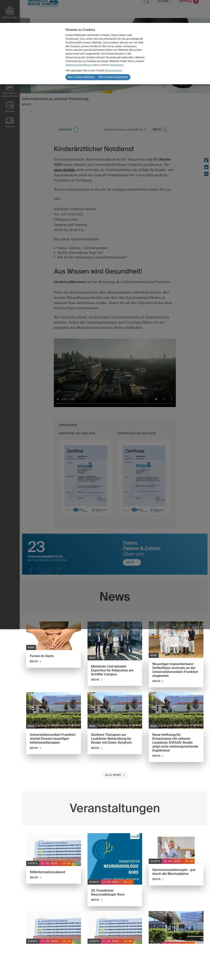Open the Furore im Darm news image
The height and width of the screenshot is (980, 210).
(x=53, y=636)
